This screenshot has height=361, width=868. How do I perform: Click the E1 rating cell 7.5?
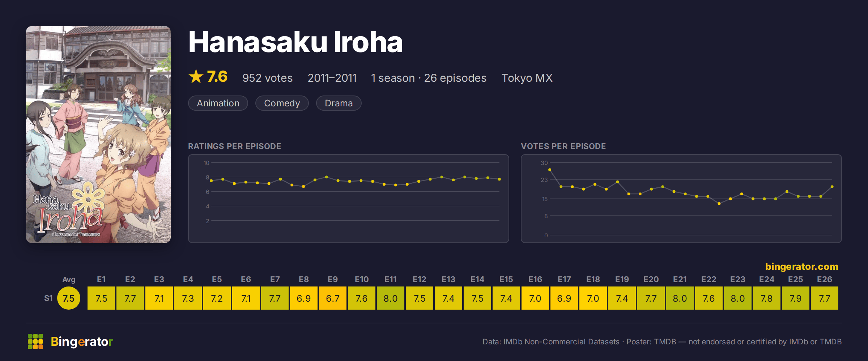click(101, 298)
